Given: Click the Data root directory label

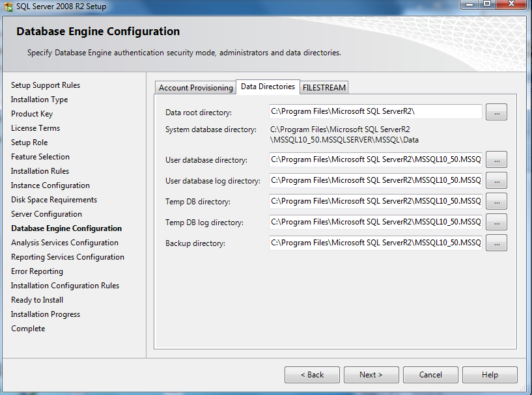Looking at the screenshot, I should click(x=199, y=113).
